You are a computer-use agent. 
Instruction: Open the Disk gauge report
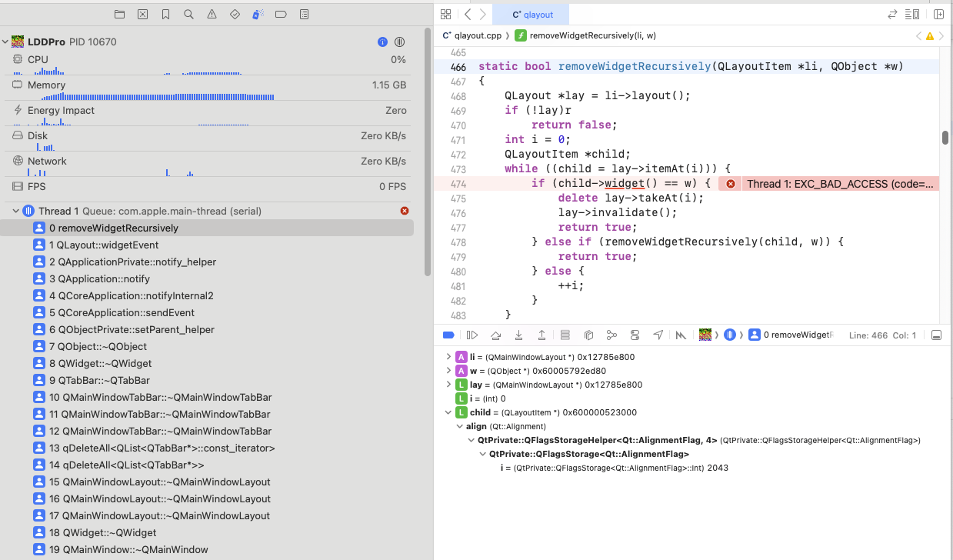209,140
